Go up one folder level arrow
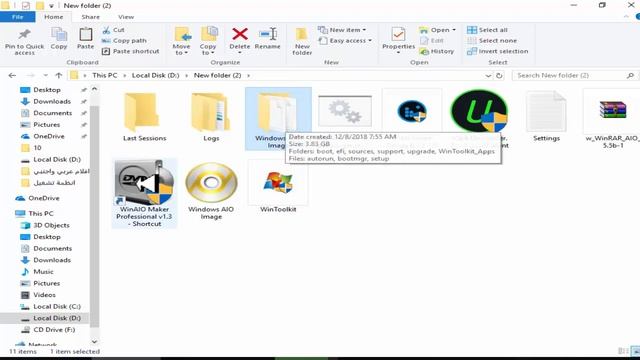The width and height of the screenshot is (640, 360). 59,76
